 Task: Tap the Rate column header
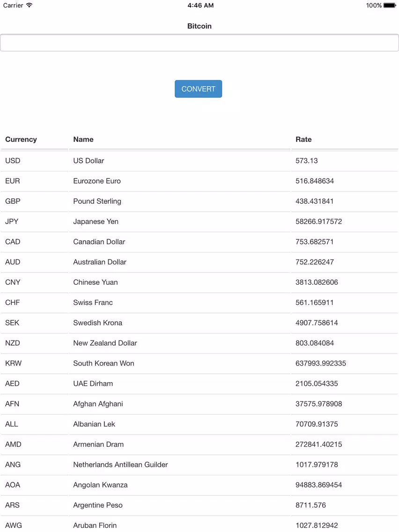pos(303,140)
